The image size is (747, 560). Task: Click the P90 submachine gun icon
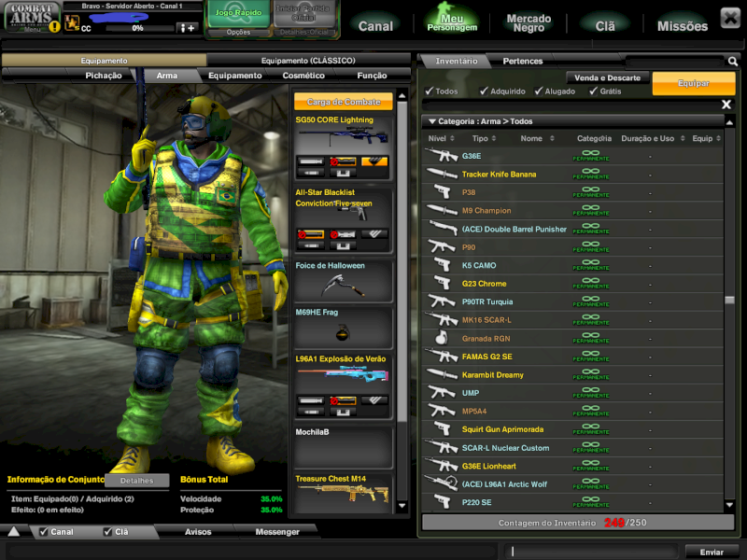442,246
